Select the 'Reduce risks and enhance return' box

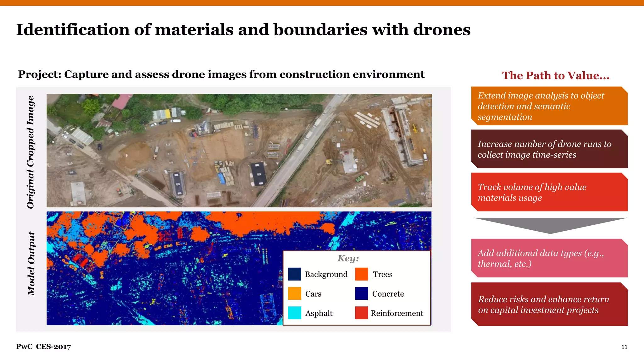pyautogui.click(x=549, y=304)
